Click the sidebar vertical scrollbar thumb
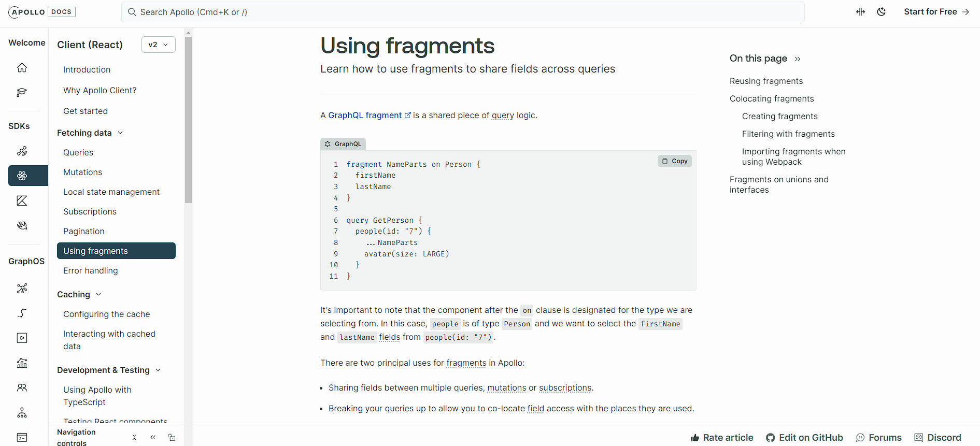Viewport: 980px width, 446px height. pos(188,120)
